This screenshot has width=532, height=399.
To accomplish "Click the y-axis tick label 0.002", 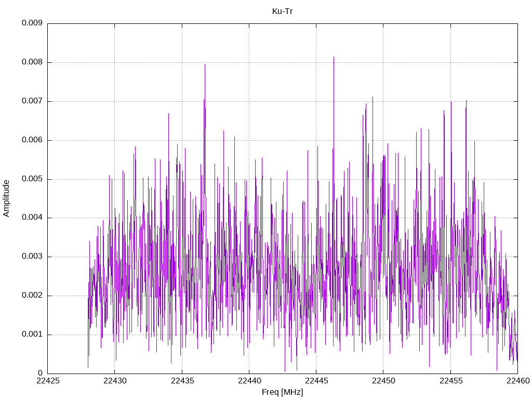I will 32,296.
